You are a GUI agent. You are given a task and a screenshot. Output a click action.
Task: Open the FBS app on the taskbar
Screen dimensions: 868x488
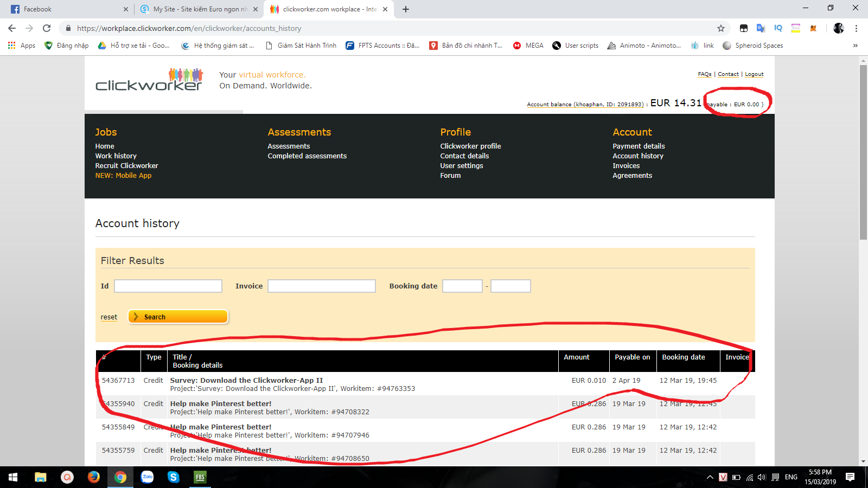coord(200,477)
